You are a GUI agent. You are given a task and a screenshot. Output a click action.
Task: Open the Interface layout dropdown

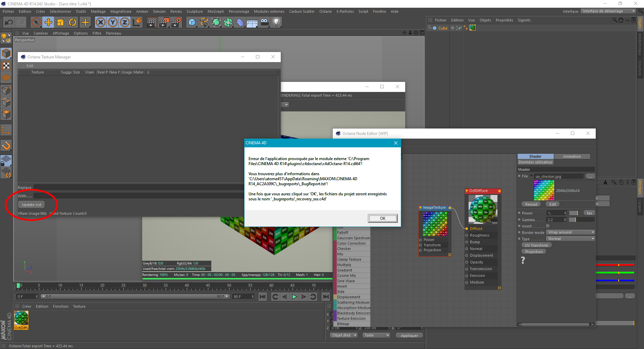coord(608,11)
